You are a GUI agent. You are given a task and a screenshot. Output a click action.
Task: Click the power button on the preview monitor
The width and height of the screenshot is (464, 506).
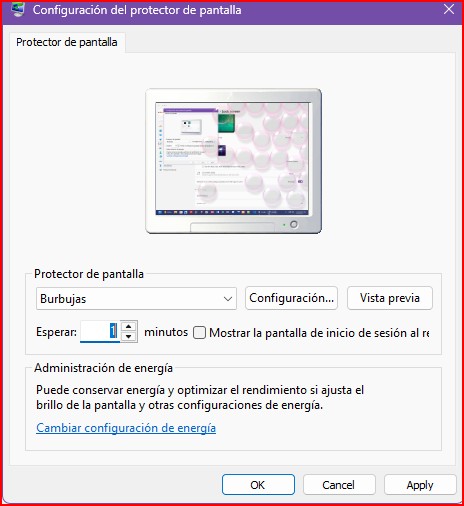294,224
